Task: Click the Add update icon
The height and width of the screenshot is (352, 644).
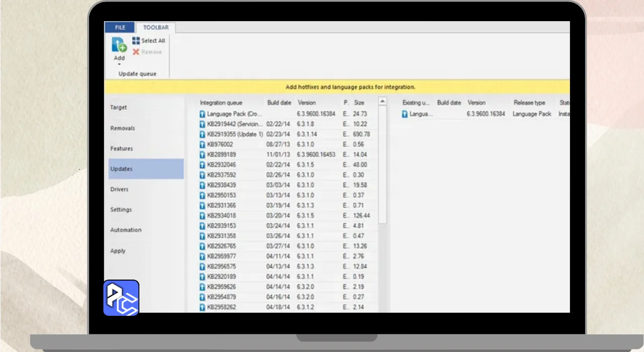Action: click(x=119, y=45)
